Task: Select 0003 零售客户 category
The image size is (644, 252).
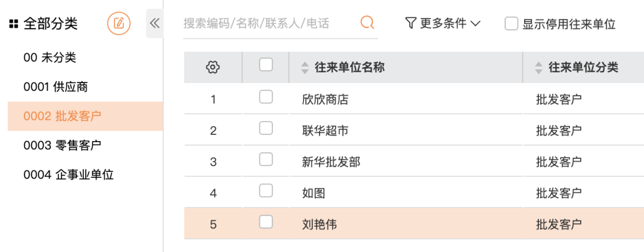Action: click(62, 145)
